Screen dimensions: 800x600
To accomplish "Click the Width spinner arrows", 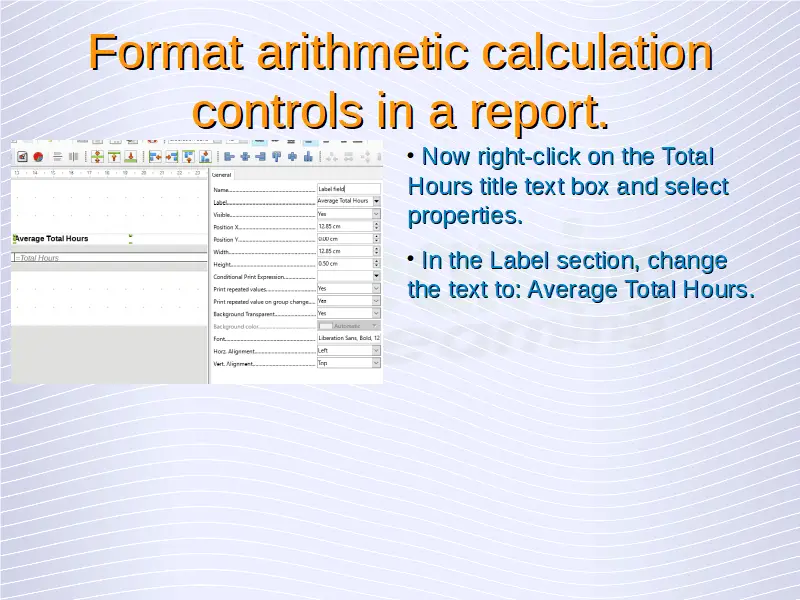I will pos(377,251).
